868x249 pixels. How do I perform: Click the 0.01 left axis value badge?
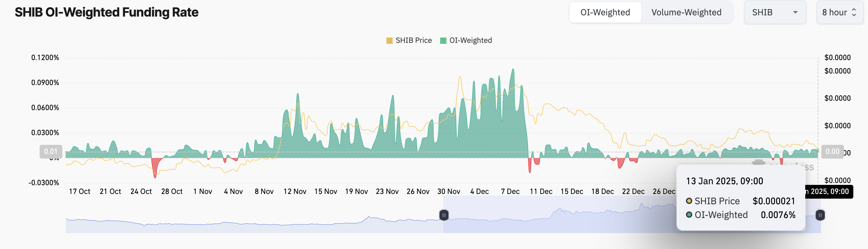[51, 151]
